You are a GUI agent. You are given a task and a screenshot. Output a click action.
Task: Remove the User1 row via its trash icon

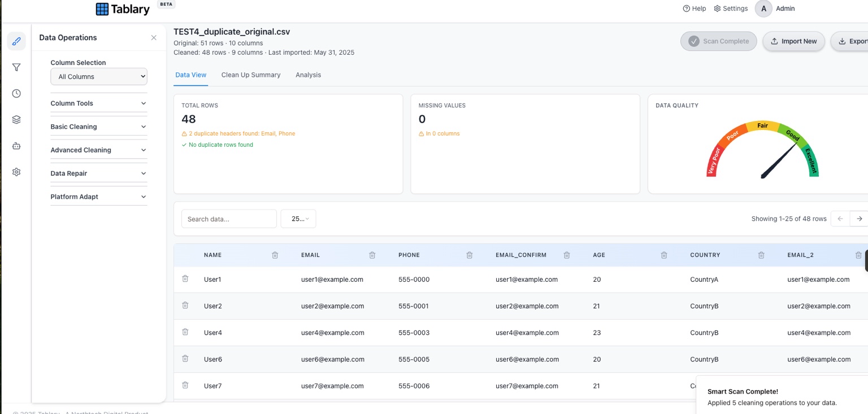[185, 278]
